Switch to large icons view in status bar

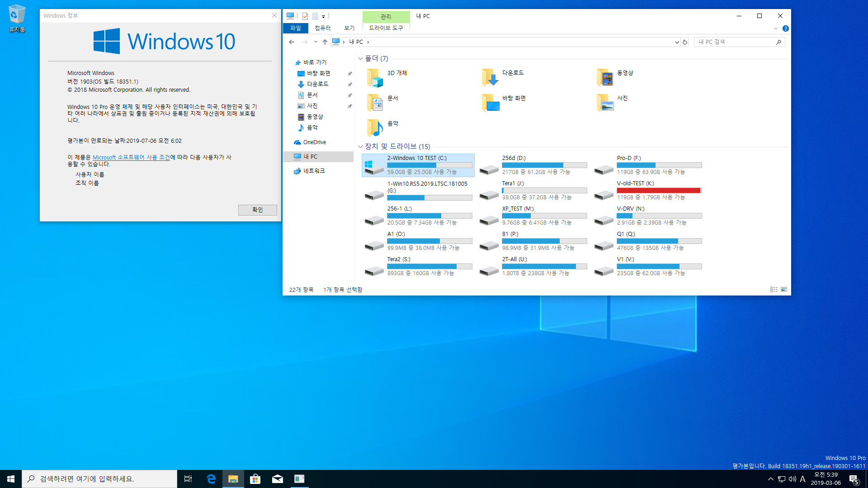coord(784,290)
